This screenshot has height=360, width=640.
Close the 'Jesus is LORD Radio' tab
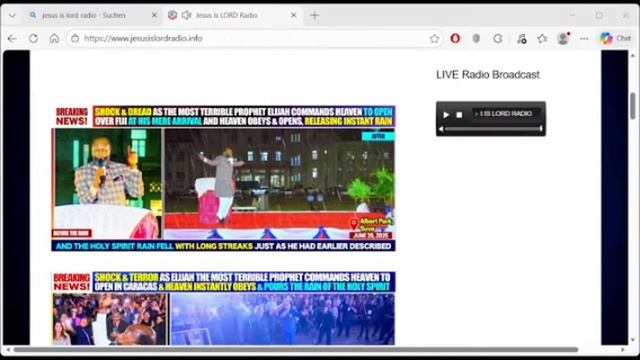click(293, 15)
